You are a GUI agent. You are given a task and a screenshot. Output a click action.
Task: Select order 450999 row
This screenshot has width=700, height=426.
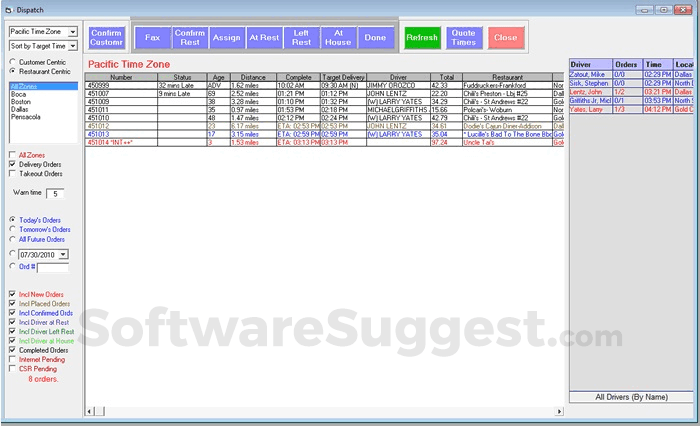pyautogui.click(x=325, y=85)
